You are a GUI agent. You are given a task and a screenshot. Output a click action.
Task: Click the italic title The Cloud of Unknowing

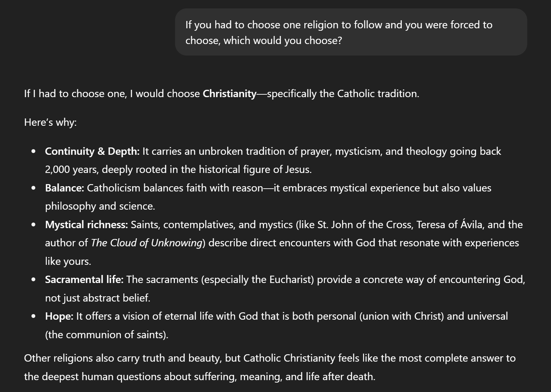tap(147, 243)
